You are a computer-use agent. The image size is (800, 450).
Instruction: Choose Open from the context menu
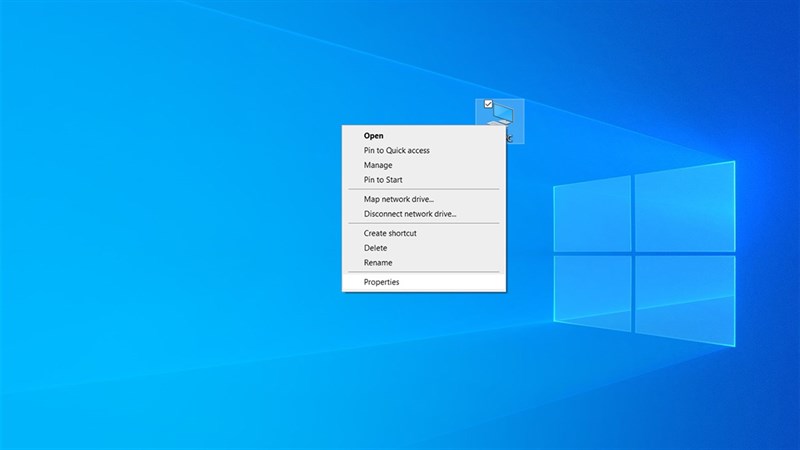click(x=374, y=136)
